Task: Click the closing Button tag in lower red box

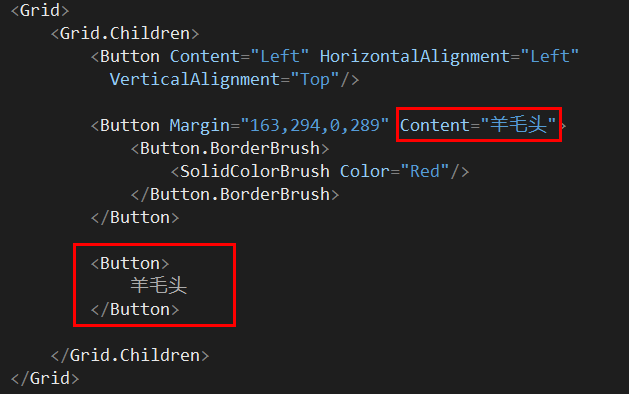Action: (x=135, y=309)
